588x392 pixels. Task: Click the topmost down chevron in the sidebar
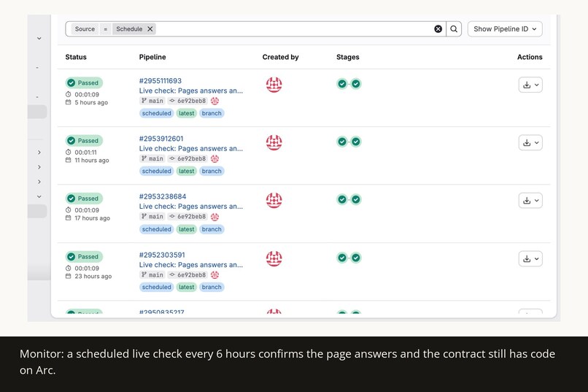pyautogui.click(x=39, y=38)
